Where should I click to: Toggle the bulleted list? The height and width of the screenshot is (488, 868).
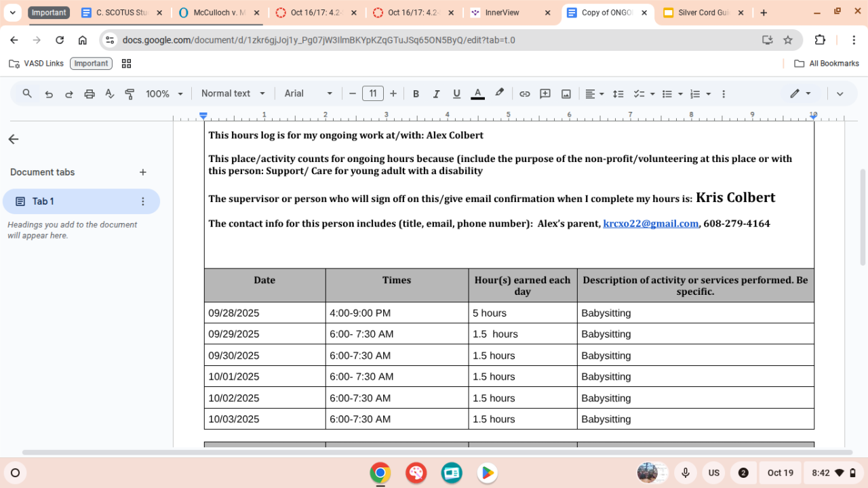click(x=667, y=94)
